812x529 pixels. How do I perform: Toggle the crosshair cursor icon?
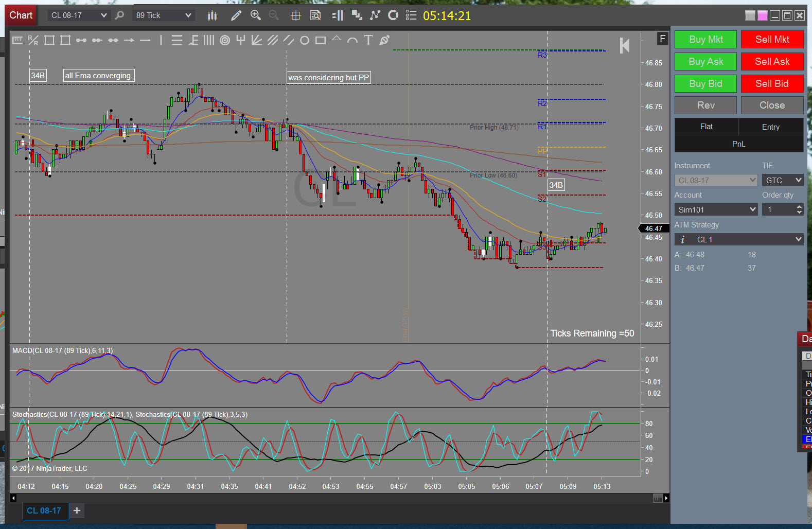pyautogui.click(x=295, y=15)
